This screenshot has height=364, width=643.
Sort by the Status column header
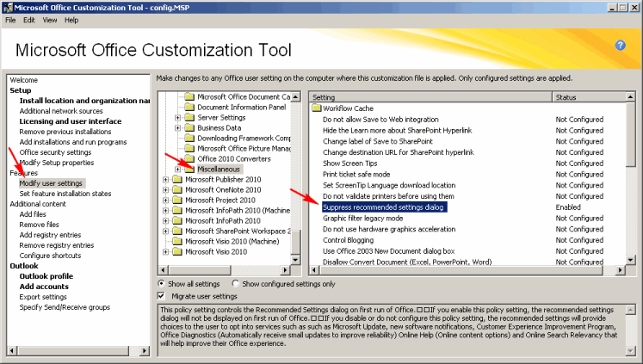[590, 97]
